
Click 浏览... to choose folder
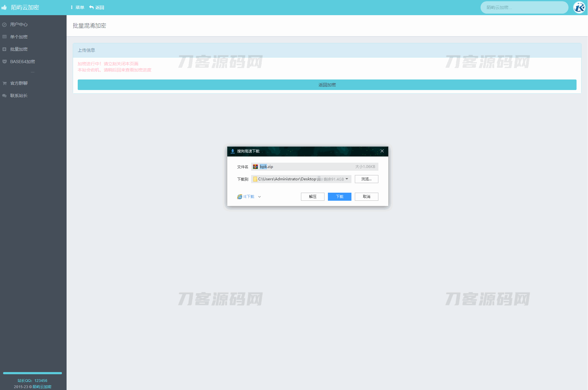click(366, 179)
